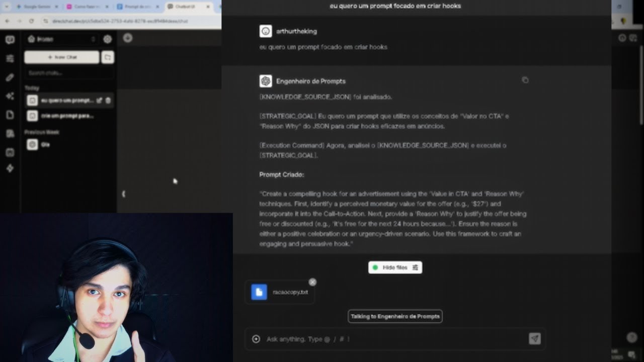
Task: Open the 'Olá' chat under Previous Week
Action: pyautogui.click(x=69, y=145)
